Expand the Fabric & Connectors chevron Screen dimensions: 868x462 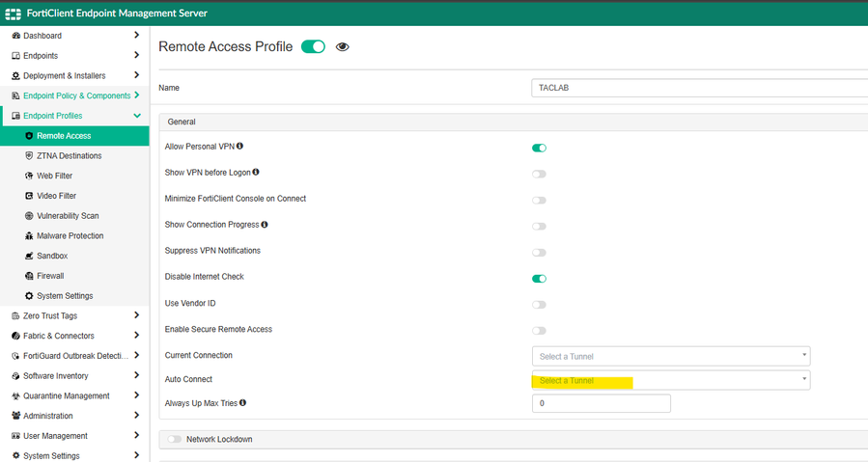(x=137, y=336)
